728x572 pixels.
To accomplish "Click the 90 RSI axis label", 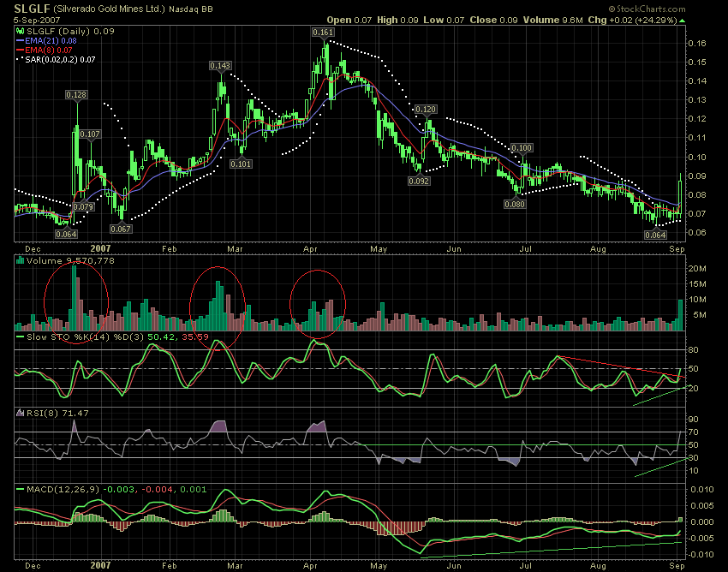I will tap(694, 420).
